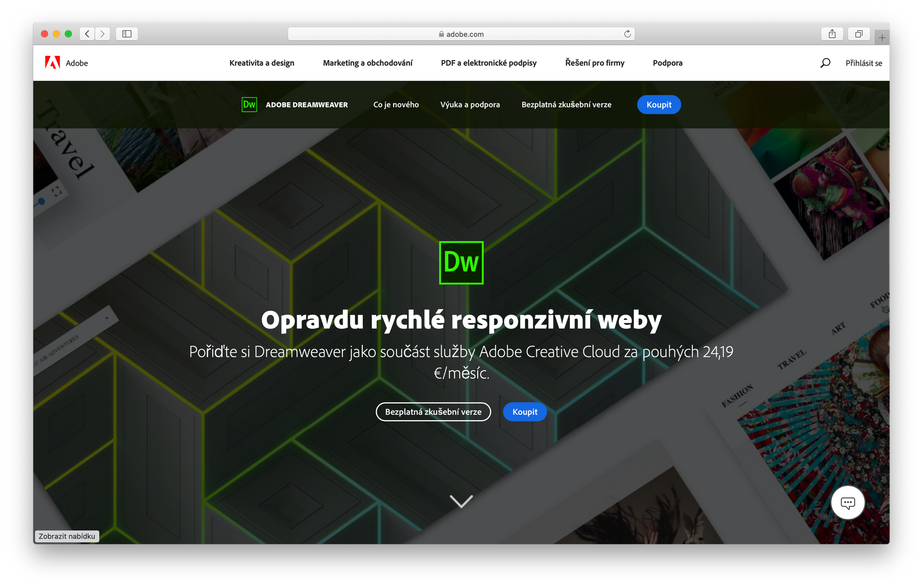This screenshot has height=588, width=923.
Task: Toggle the Safari sidebar
Action: click(127, 34)
